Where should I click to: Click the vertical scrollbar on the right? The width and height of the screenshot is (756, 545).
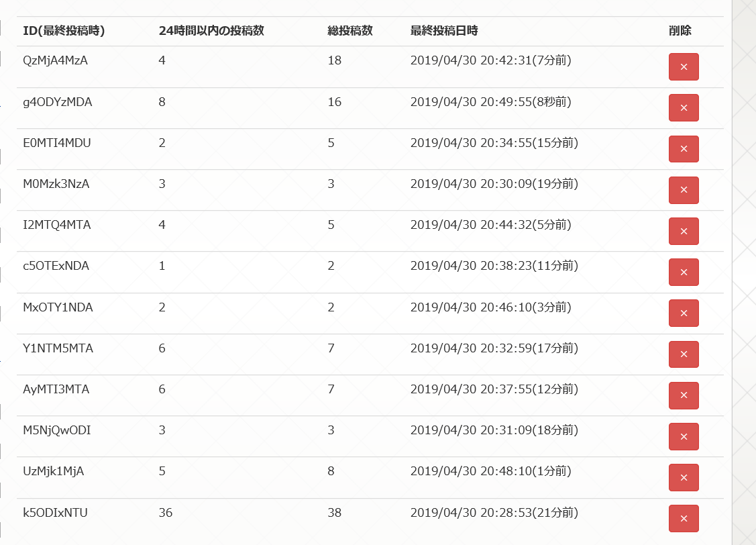(x=743, y=268)
